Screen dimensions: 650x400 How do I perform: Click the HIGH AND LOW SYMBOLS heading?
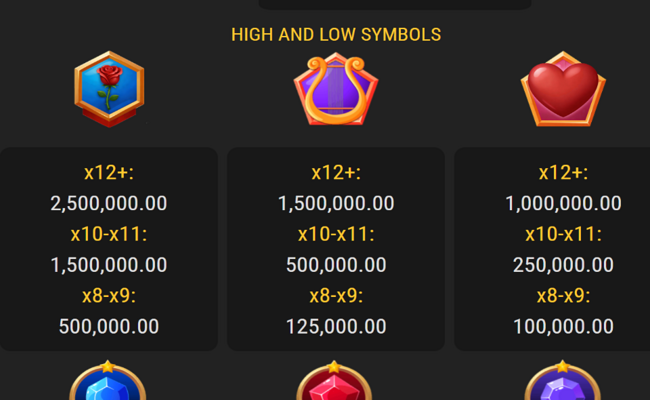point(336,35)
